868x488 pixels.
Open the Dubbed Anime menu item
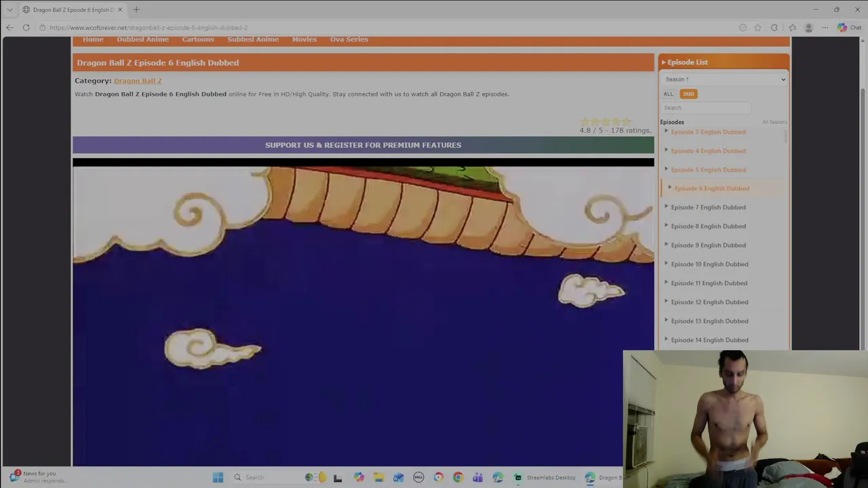(x=142, y=39)
